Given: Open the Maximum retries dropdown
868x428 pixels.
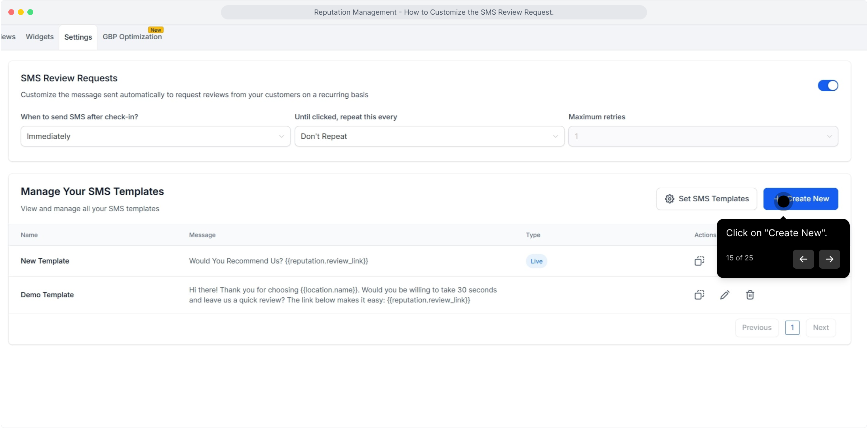Looking at the screenshot, I should tap(703, 136).
